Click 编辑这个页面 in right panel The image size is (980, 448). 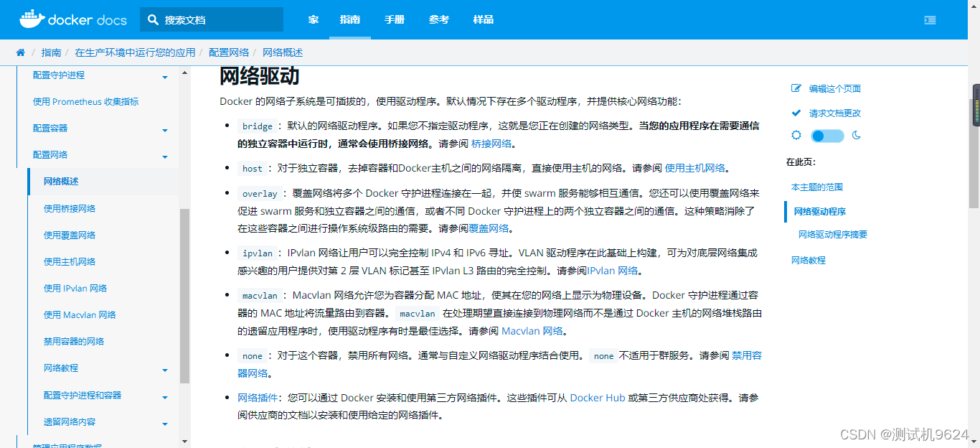835,88
